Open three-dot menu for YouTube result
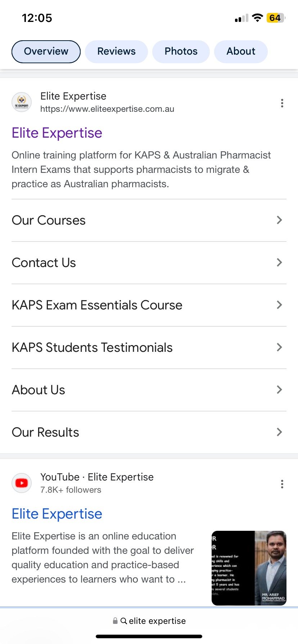The image size is (298, 644). [x=282, y=484]
